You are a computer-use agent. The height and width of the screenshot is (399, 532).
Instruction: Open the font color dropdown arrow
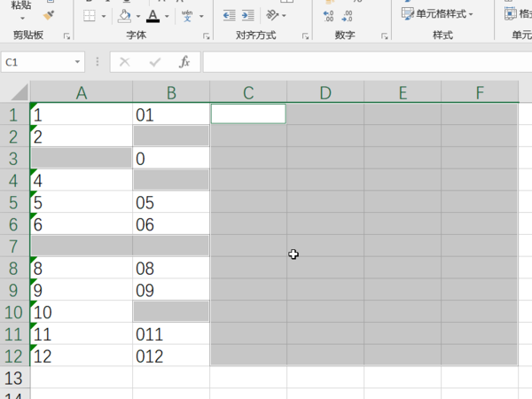tap(167, 16)
